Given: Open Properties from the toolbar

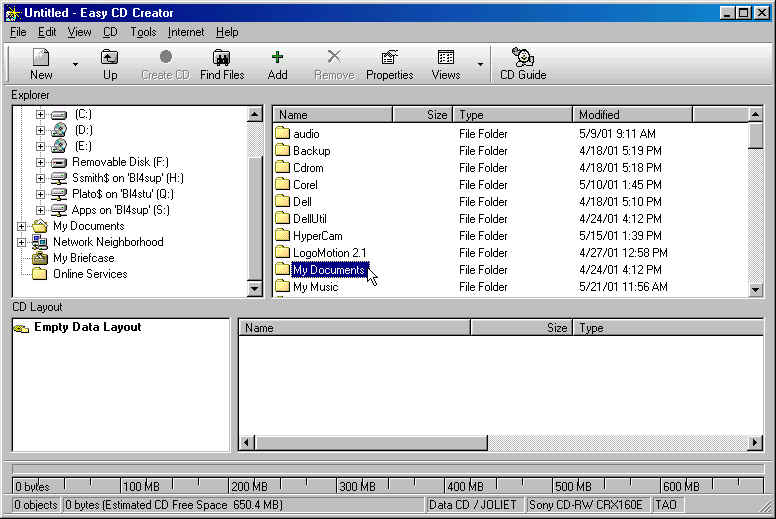Looking at the screenshot, I should click(389, 64).
